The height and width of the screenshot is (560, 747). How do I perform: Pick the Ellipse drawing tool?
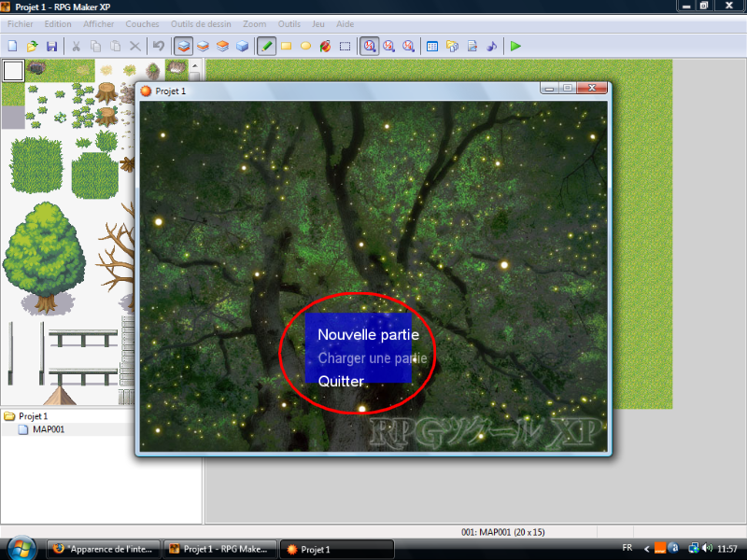pos(305,45)
